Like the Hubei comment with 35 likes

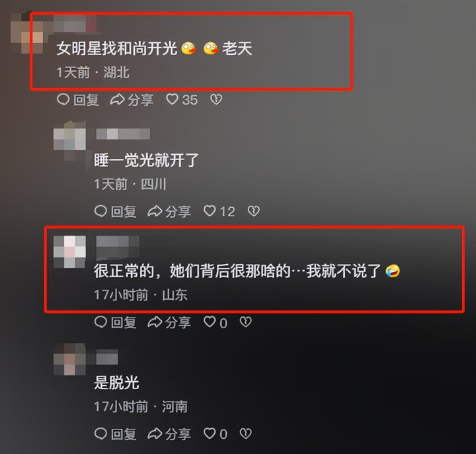(x=182, y=99)
